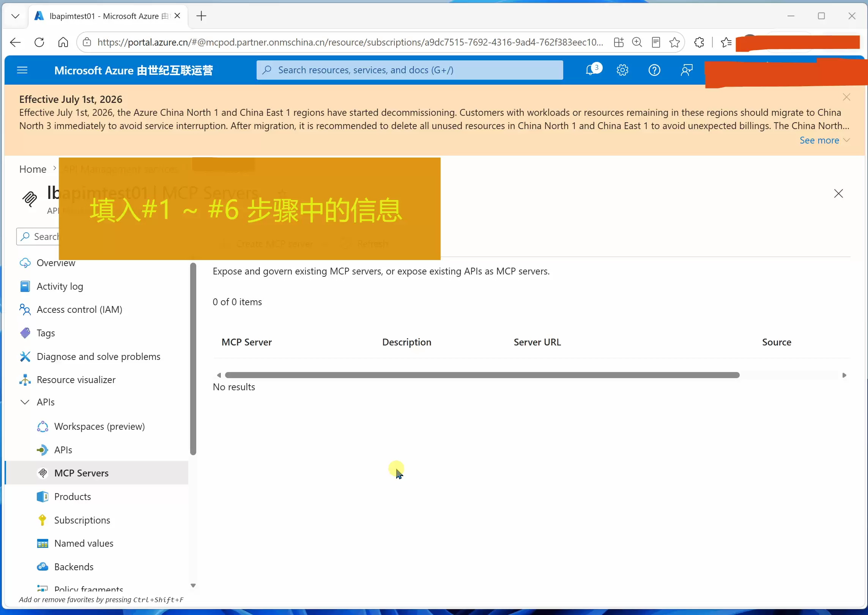Click the Activity log book icon

coord(25,286)
